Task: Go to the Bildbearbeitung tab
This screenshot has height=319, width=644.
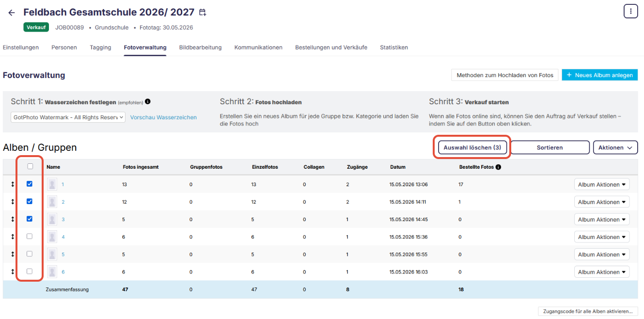Action: point(200,48)
